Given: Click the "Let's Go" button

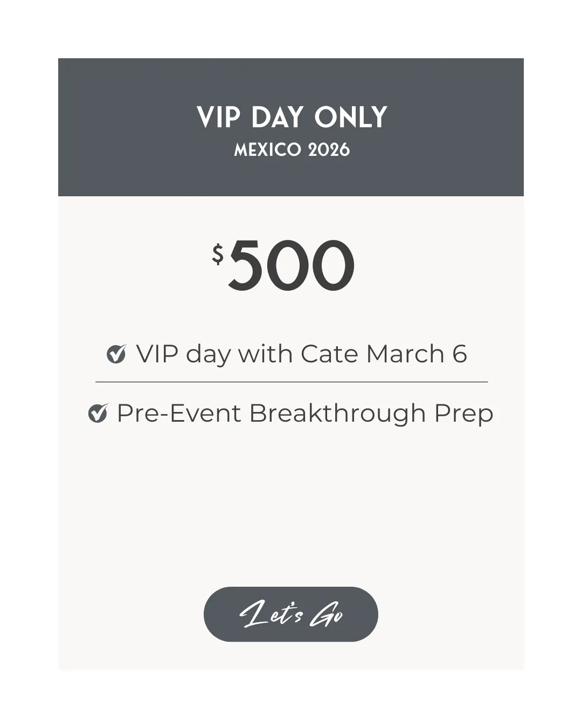Looking at the screenshot, I should [291, 614].
